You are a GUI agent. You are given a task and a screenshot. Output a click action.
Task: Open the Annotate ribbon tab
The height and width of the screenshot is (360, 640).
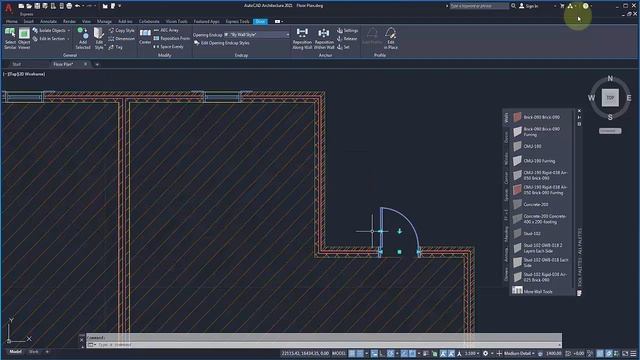(48, 21)
